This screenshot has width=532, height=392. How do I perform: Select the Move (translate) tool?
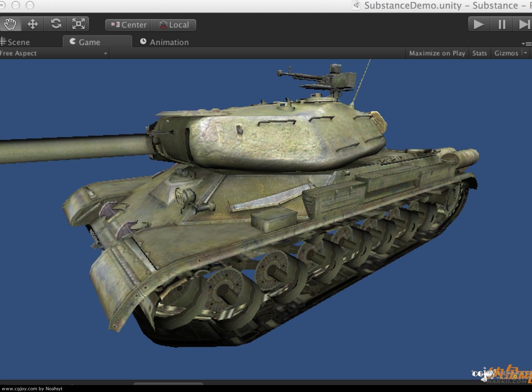point(32,24)
